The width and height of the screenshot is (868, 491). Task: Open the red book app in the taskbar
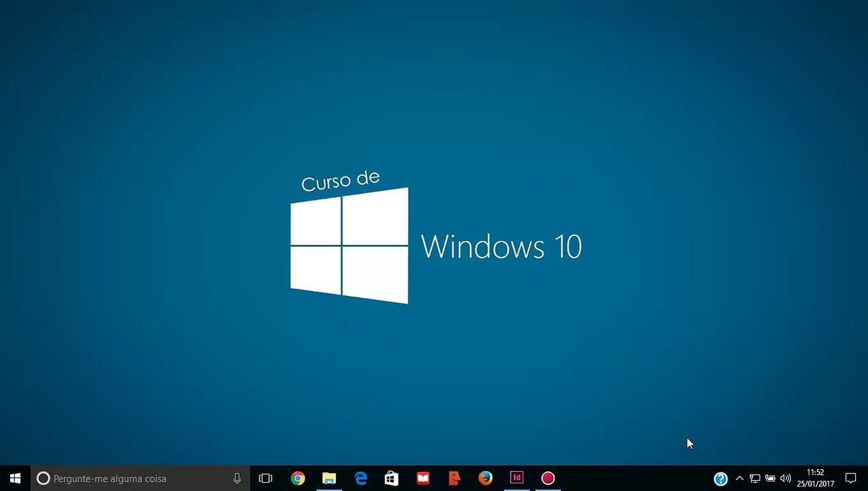[x=423, y=478]
